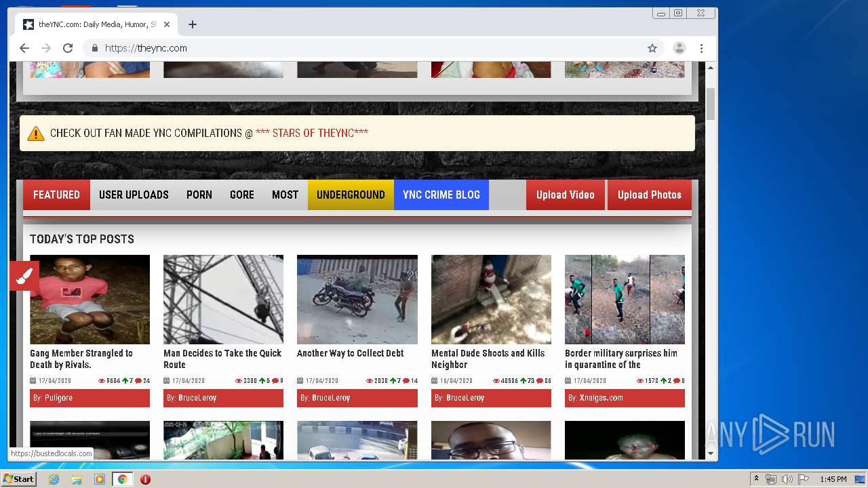The image size is (868, 488).
Task: Bookmark page with the star icon
Action: 652,48
